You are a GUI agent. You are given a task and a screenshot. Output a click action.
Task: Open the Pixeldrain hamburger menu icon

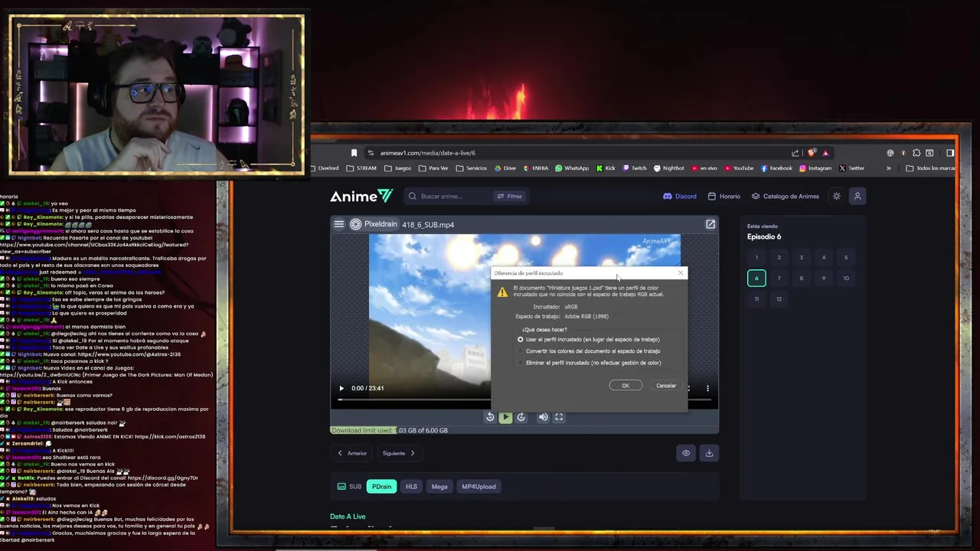pyautogui.click(x=338, y=224)
